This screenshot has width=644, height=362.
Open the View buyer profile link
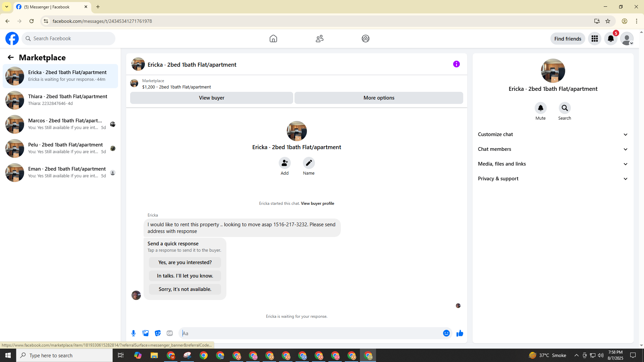[x=317, y=203]
